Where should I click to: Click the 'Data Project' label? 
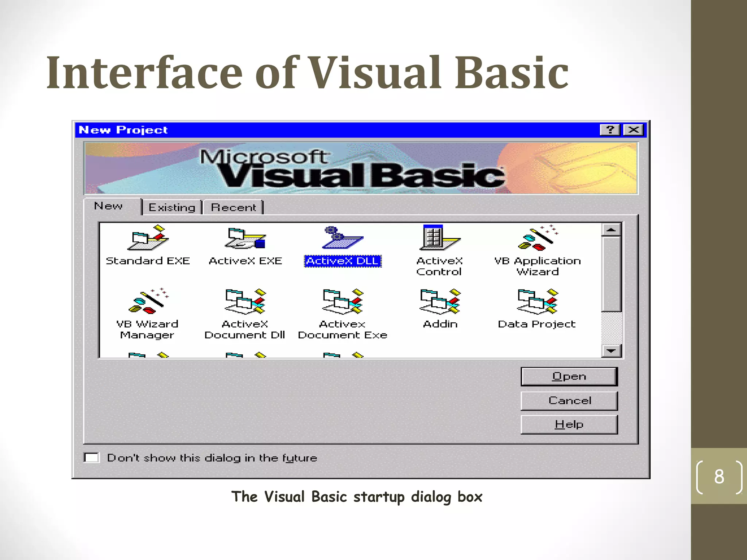point(537,324)
